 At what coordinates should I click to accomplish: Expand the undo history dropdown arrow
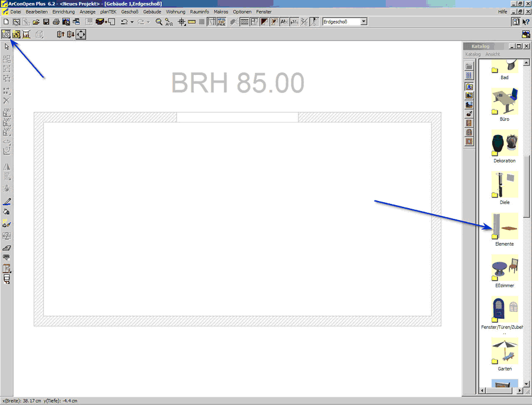coord(132,22)
